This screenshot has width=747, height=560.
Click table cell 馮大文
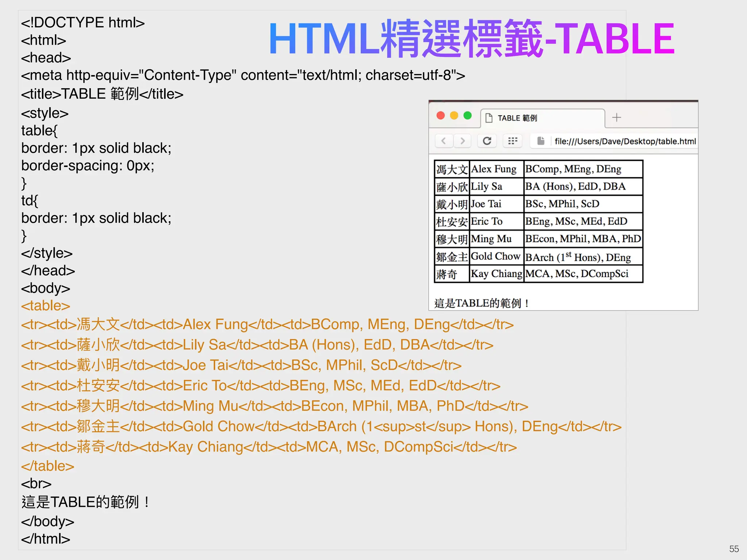tap(452, 169)
